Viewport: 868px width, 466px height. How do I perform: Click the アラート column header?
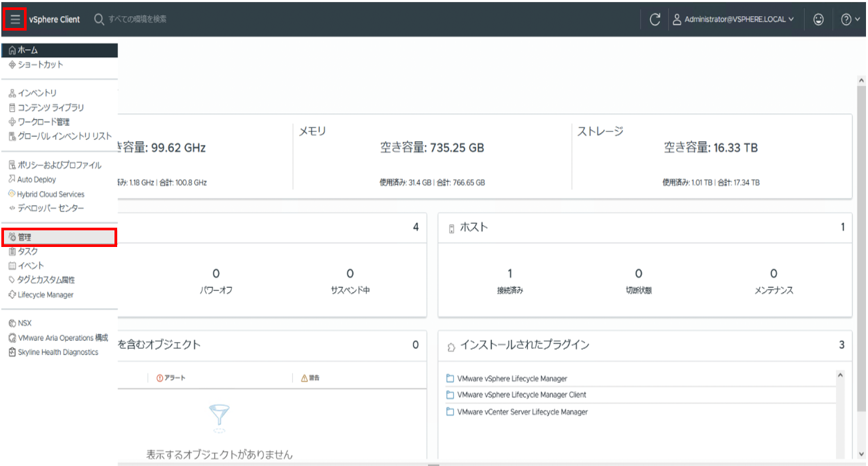172,378
